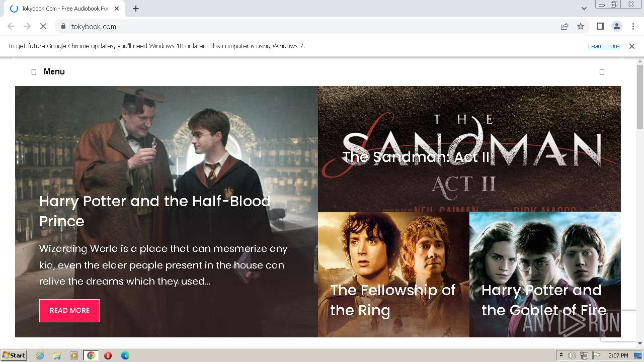Open The Sandman: Act II tile
The width and height of the screenshot is (644, 362).
pyautogui.click(x=469, y=149)
